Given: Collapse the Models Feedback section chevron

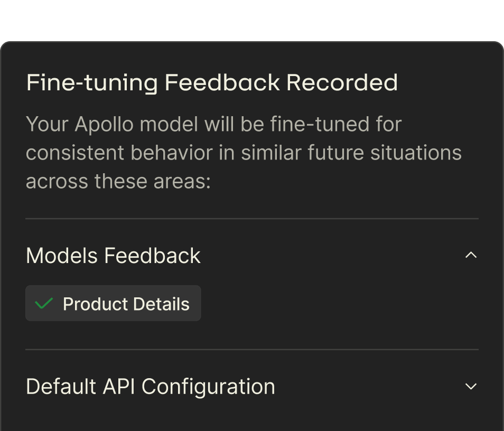Looking at the screenshot, I should pos(470,256).
